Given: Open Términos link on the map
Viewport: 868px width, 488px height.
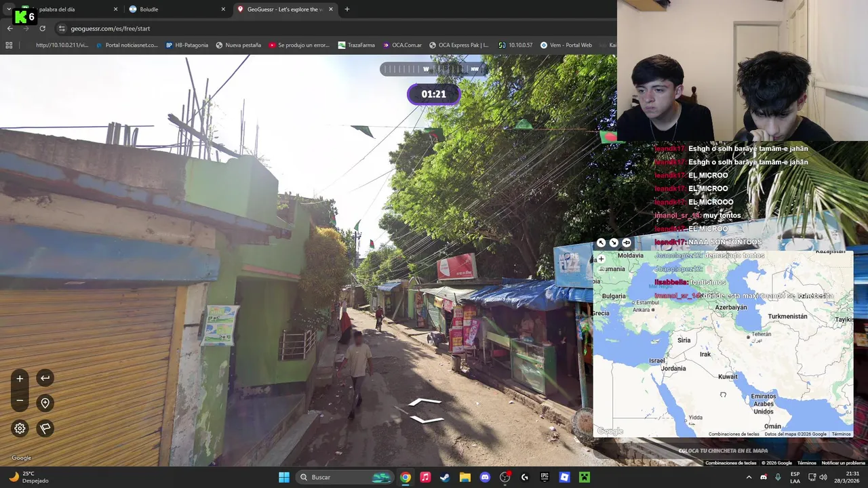Looking at the screenshot, I should [x=841, y=434].
